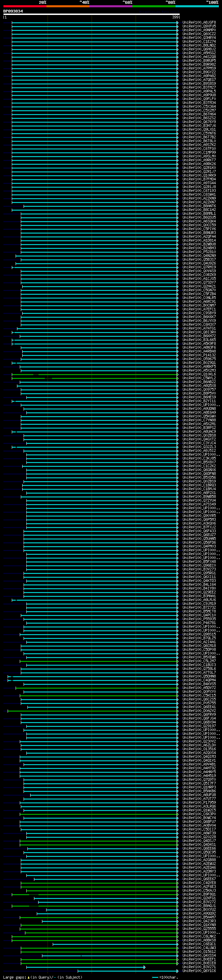Select hit label UniRef100_B3TM27
Image resolution: width=222 pixels, height=980 pixels.
(x=199, y=88)
